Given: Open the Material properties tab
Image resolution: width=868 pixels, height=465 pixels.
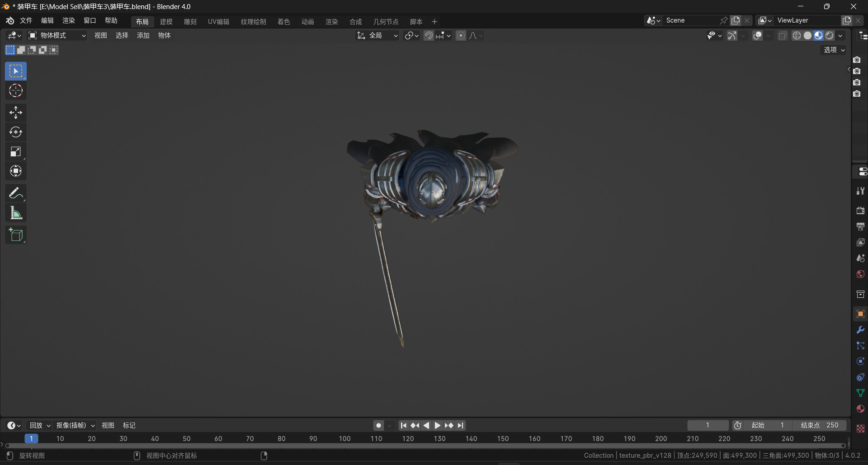Looking at the screenshot, I should (x=860, y=409).
